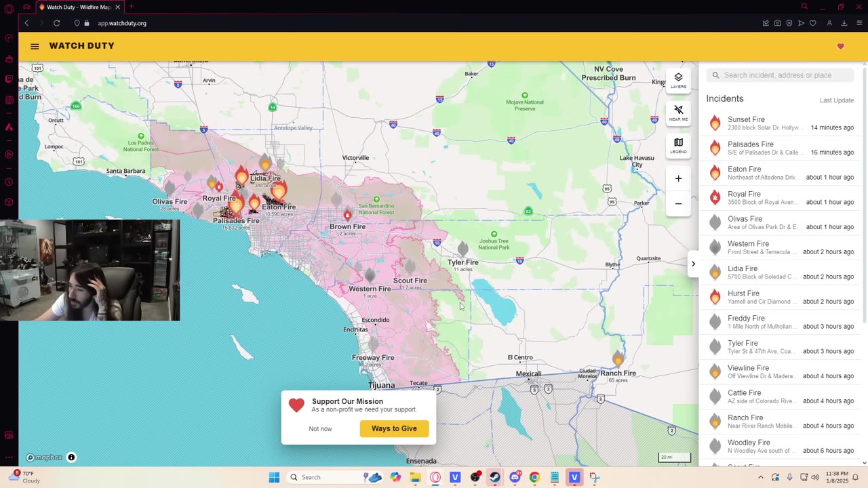Click the Freeway Fire grey marker
This screenshot has width=868, height=488.
coord(373,345)
